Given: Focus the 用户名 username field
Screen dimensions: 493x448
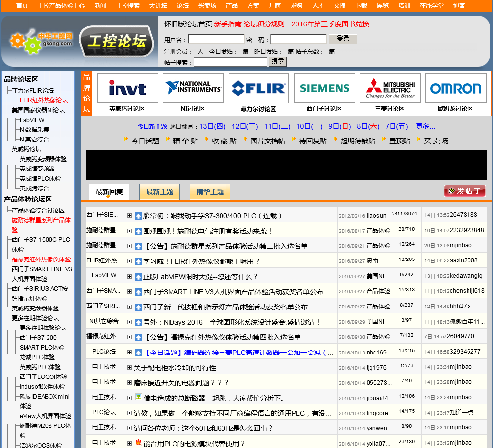Looking at the screenshot, I should pyautogui.click(x=216, y=39).
